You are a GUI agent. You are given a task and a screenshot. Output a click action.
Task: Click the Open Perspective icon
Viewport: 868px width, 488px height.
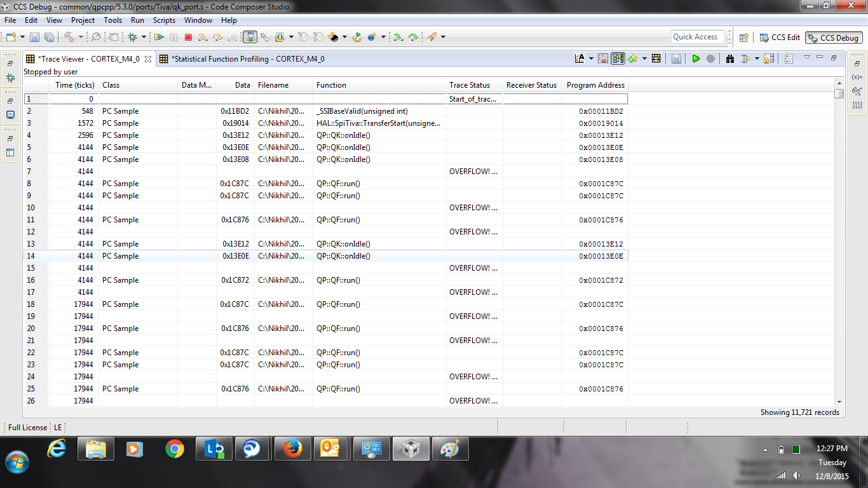744,37
